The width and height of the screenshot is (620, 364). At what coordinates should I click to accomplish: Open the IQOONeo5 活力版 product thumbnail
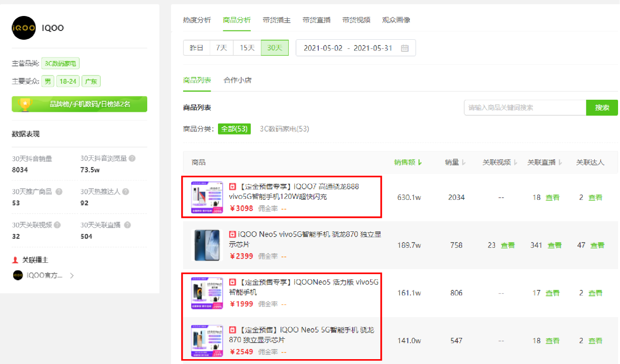207,293
